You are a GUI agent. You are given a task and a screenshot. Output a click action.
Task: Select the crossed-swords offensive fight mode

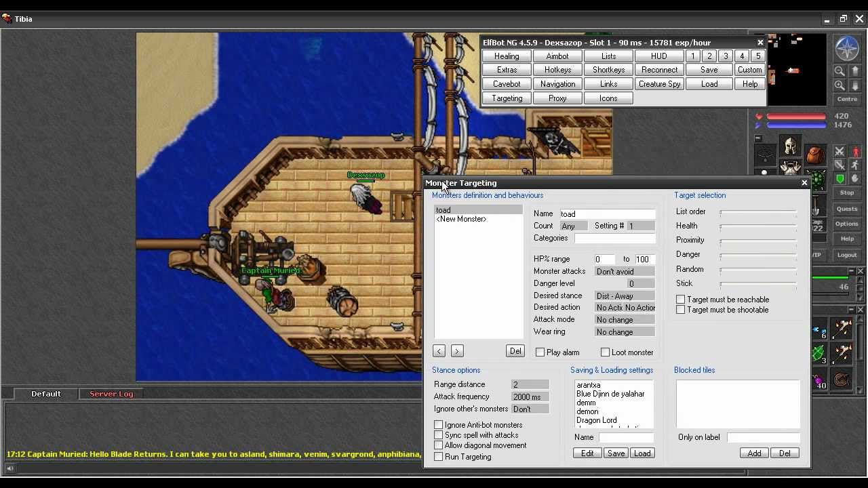840,152
